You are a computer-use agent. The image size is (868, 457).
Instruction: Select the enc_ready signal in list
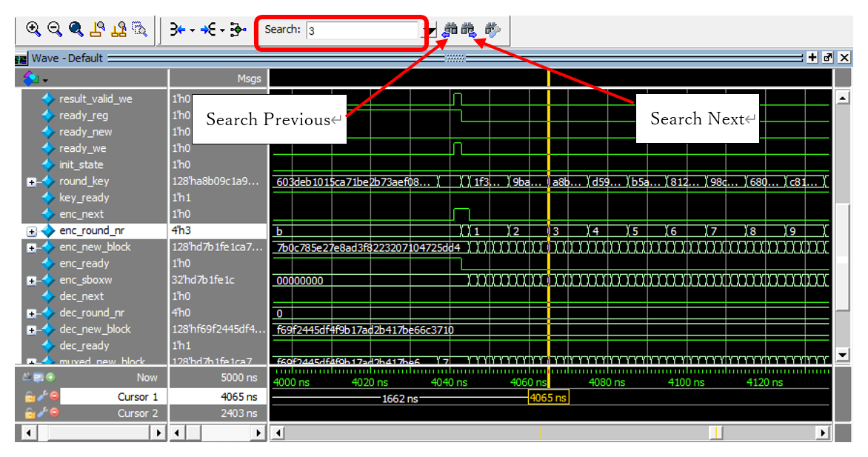84,264
